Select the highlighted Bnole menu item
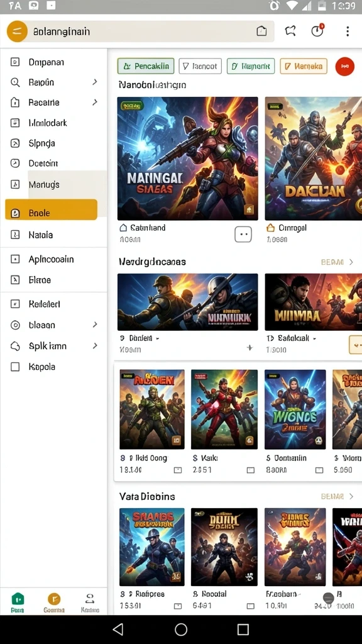 (x=52, y=209)
